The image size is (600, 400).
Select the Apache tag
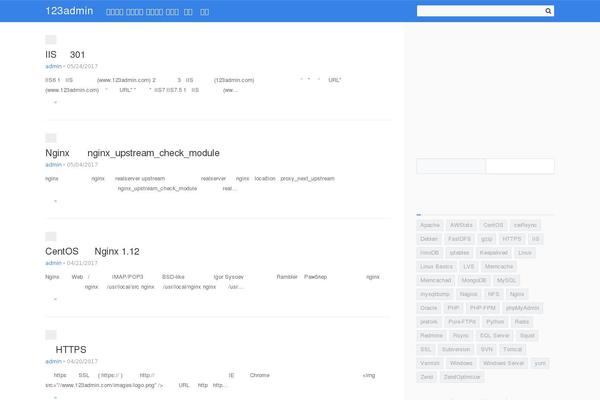tap(430, 225)
